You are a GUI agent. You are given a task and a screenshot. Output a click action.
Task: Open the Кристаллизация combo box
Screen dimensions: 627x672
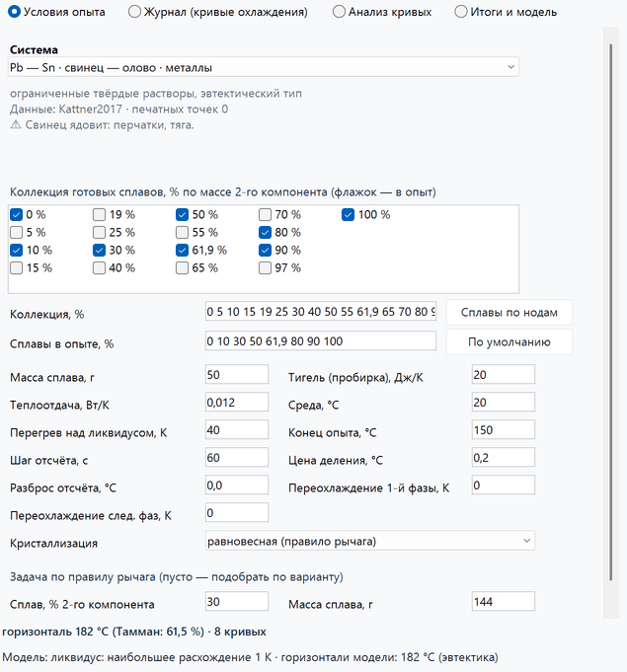click(x=369, y=541)
